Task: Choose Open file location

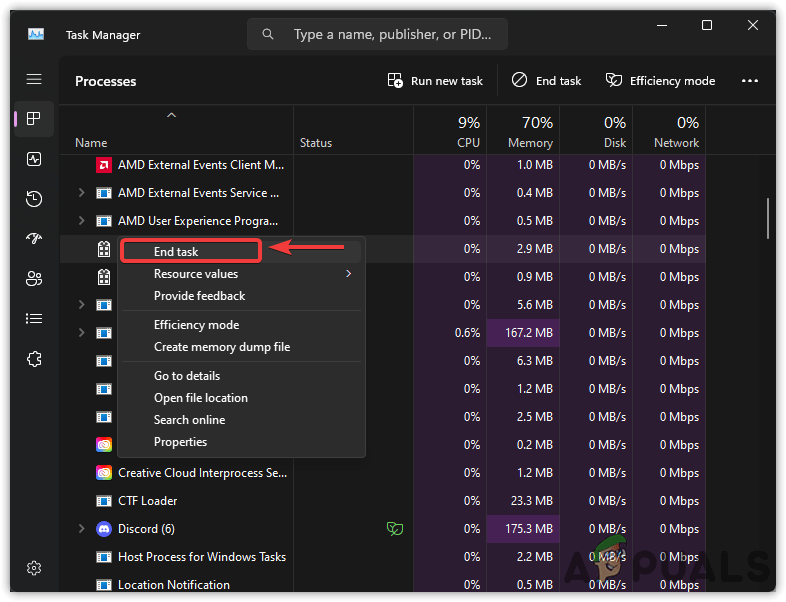Action: point(241,398)
